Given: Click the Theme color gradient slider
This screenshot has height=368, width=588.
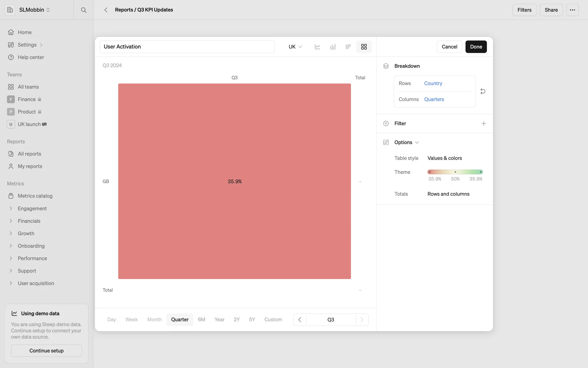Looking at the screenshot, I should (455, 172).
